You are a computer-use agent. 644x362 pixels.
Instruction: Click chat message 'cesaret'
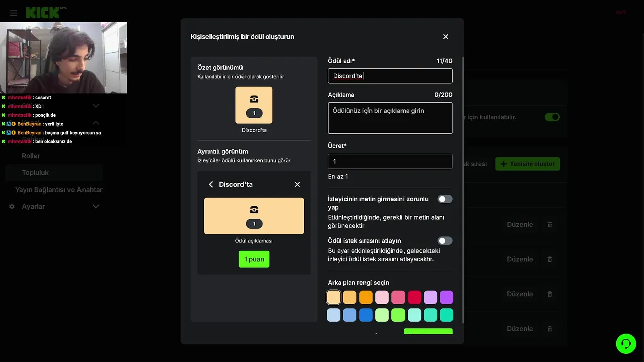pos(43,98)
